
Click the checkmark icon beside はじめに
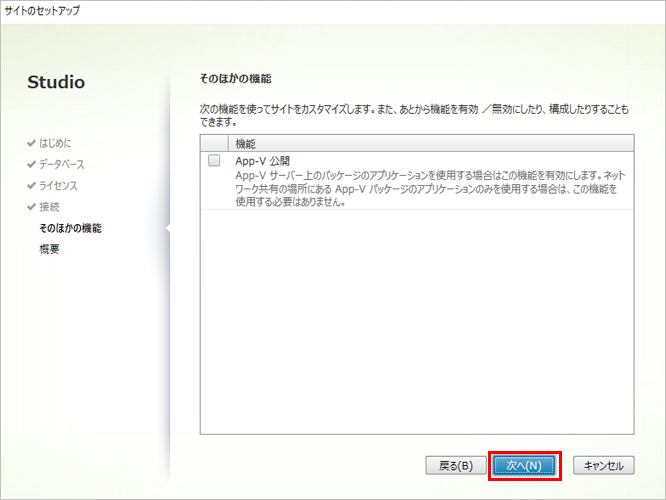click(x=31, y=143)
